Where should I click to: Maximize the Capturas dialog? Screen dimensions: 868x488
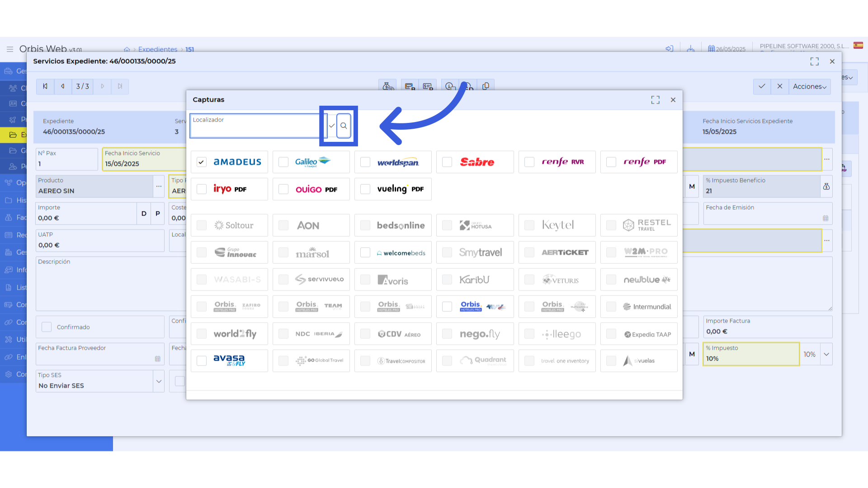[656, 100]
